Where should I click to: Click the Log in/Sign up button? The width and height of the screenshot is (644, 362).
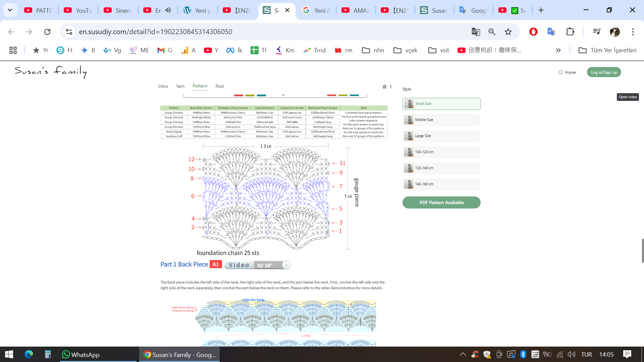604,72
